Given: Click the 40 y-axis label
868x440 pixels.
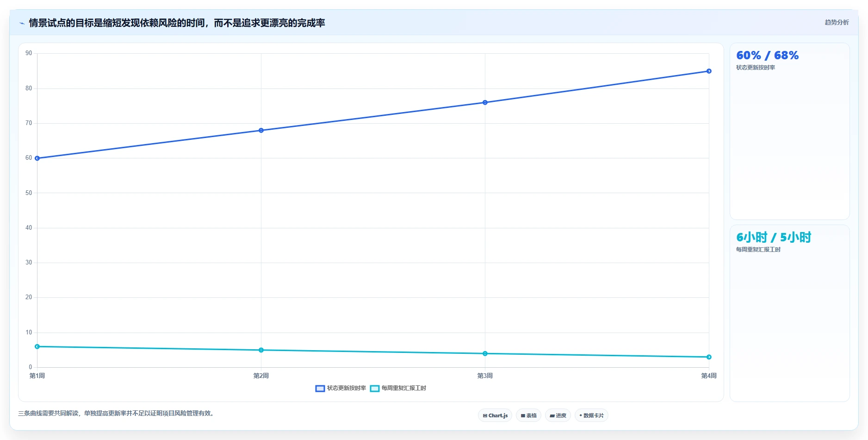Looking at the screenshot, I should 29,228.
